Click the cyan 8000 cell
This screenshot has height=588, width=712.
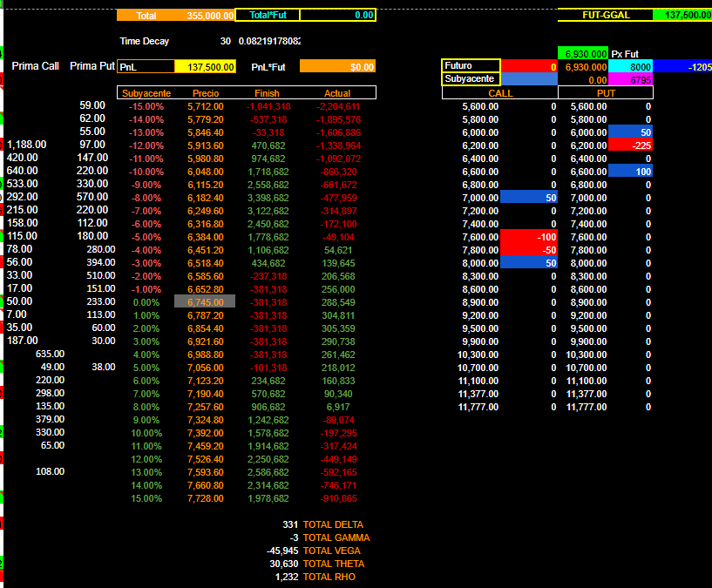(630, 67)
